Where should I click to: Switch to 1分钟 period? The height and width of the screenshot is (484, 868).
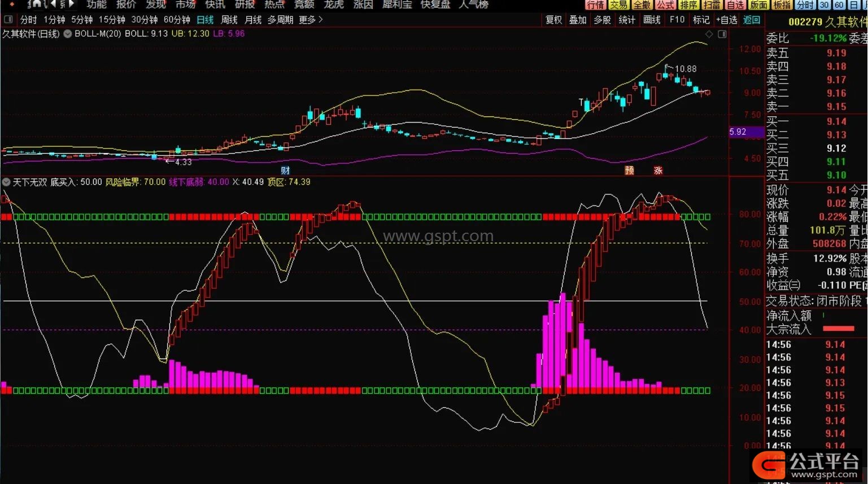coord(54,20)
